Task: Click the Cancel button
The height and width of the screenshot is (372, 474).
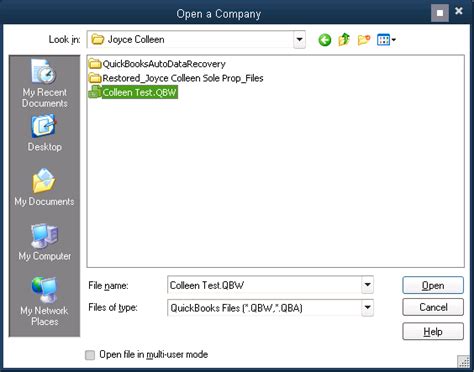Action: 433,307
